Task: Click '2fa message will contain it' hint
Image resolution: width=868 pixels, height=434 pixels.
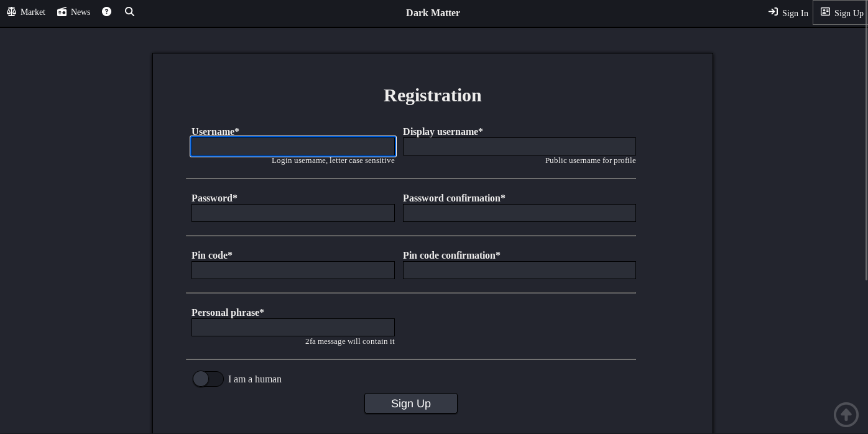Action: click(x=350, y=341)
